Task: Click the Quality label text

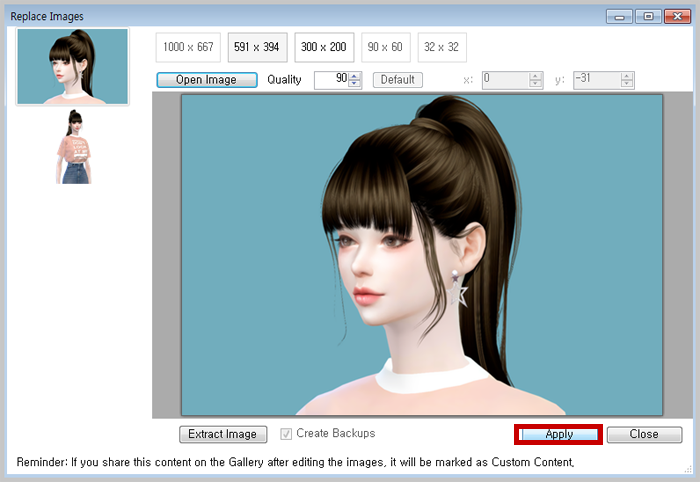Action: (284, 80)
